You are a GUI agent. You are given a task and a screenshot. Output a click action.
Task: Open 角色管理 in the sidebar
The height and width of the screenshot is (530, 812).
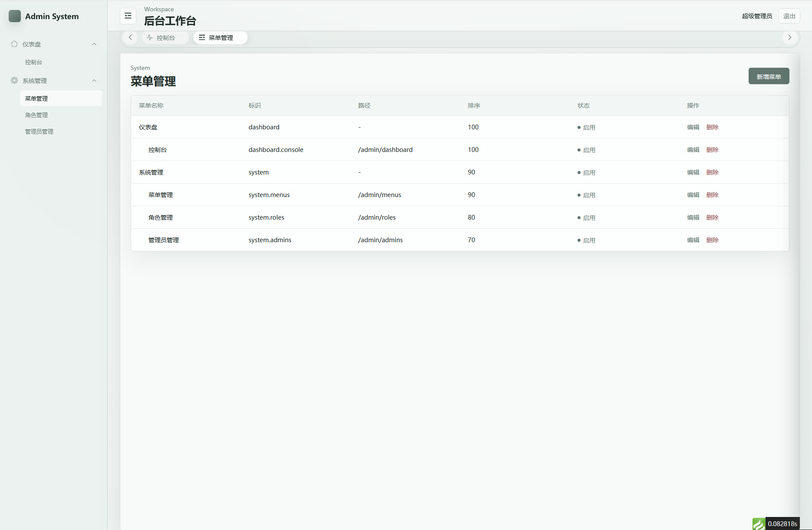click(61, 115)
